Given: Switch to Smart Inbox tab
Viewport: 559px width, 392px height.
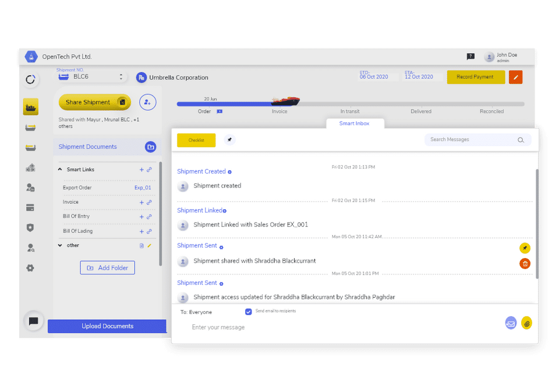Looking at the screenshot, I should pyautogui.click(x=354, y=123).
